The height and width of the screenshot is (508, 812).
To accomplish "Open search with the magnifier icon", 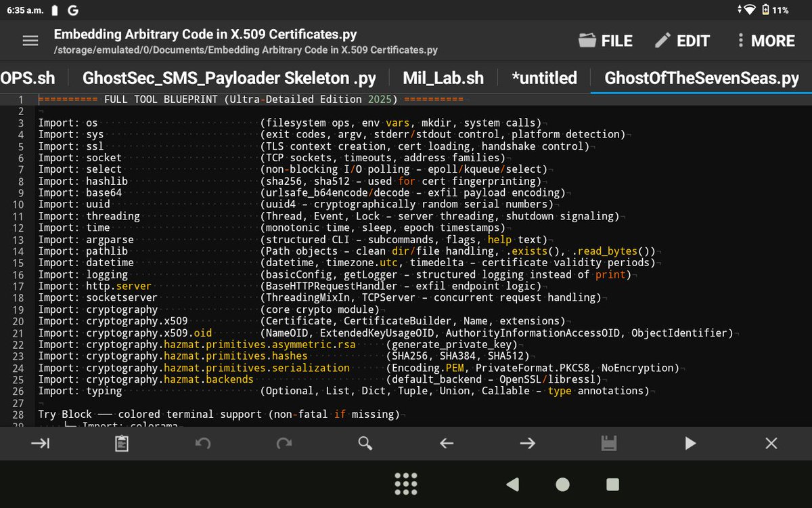I will tap(365, 444).
